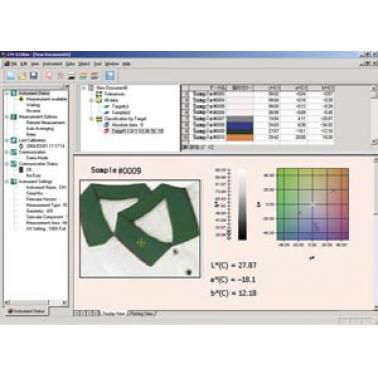Click the green collar sample image
This screenshot has height=378, width=378.
point(140,228)
